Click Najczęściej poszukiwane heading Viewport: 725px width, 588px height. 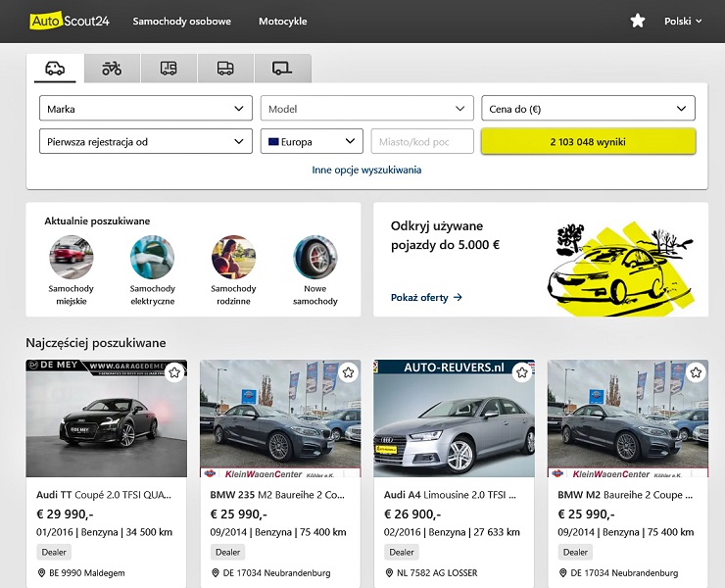[96, 343]
